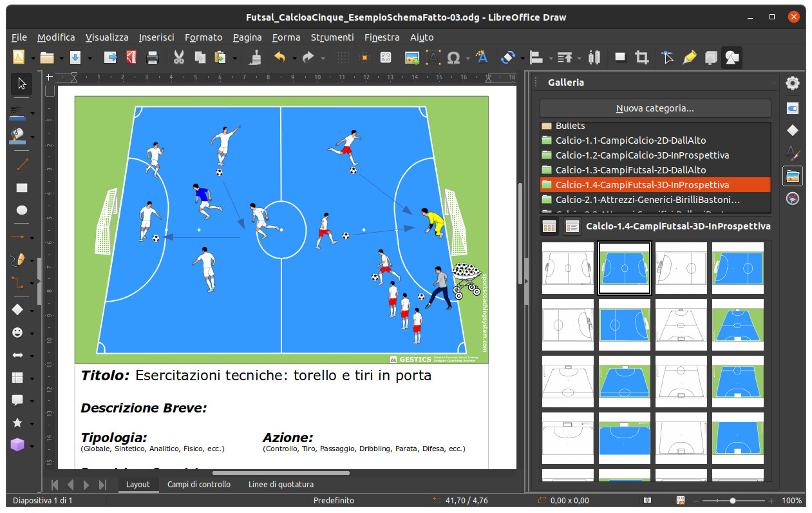Screen dimensions: 812x513
Task: Toggle Helplines While Moving
Action: click(365, 58)
